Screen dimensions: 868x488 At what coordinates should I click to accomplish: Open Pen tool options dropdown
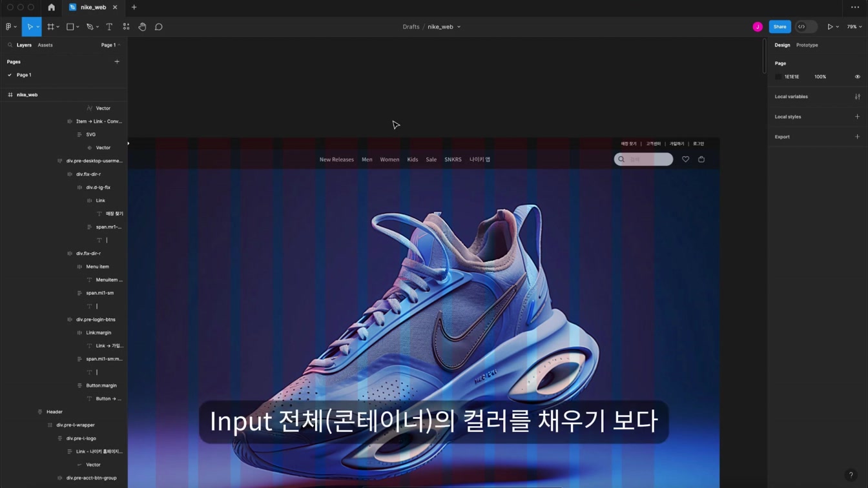97,27
